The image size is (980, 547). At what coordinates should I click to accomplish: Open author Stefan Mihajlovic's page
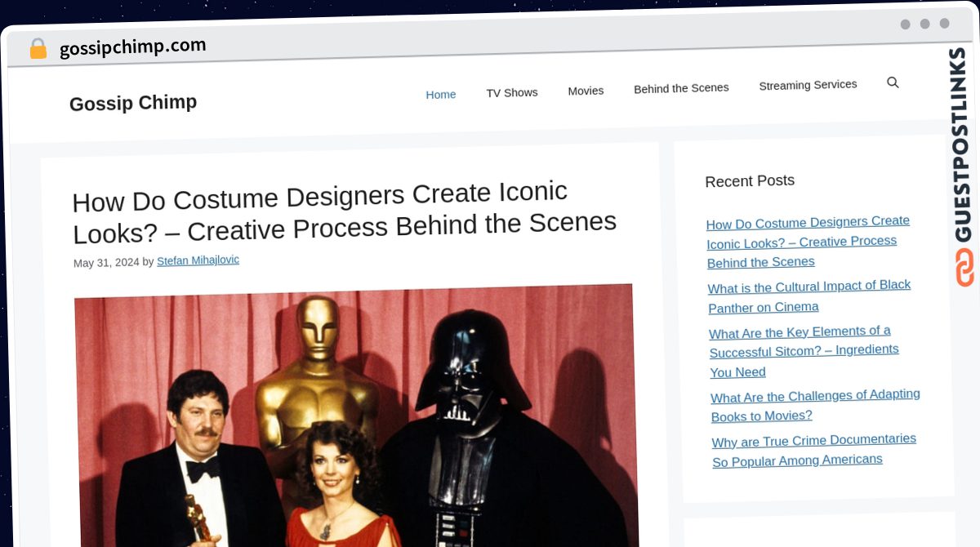coord(198,260)
